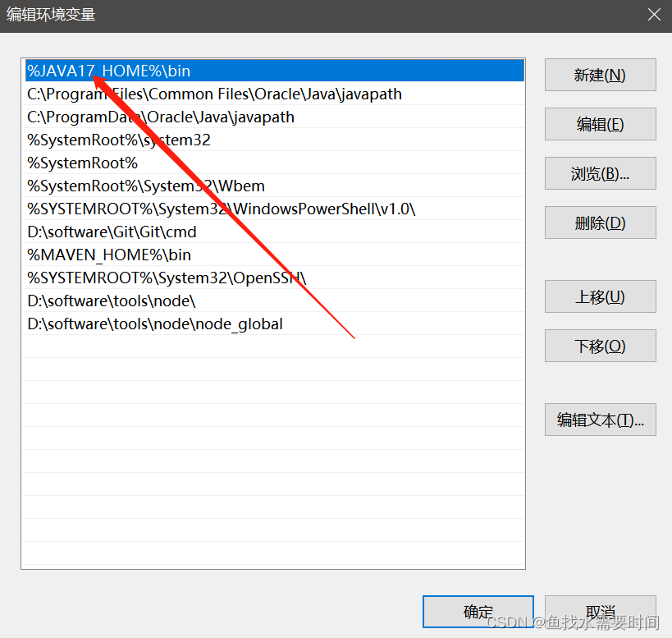Image resolution: width=672 pixels, height=638 pixels.
Task: Click the 编辑(E) button
Action: tap(600, 124)
